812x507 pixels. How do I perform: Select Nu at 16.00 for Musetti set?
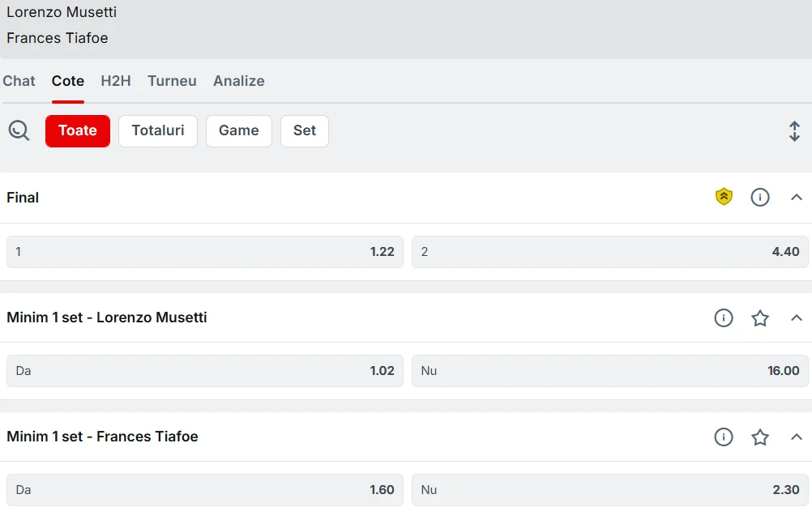click(x=610, y=371)
